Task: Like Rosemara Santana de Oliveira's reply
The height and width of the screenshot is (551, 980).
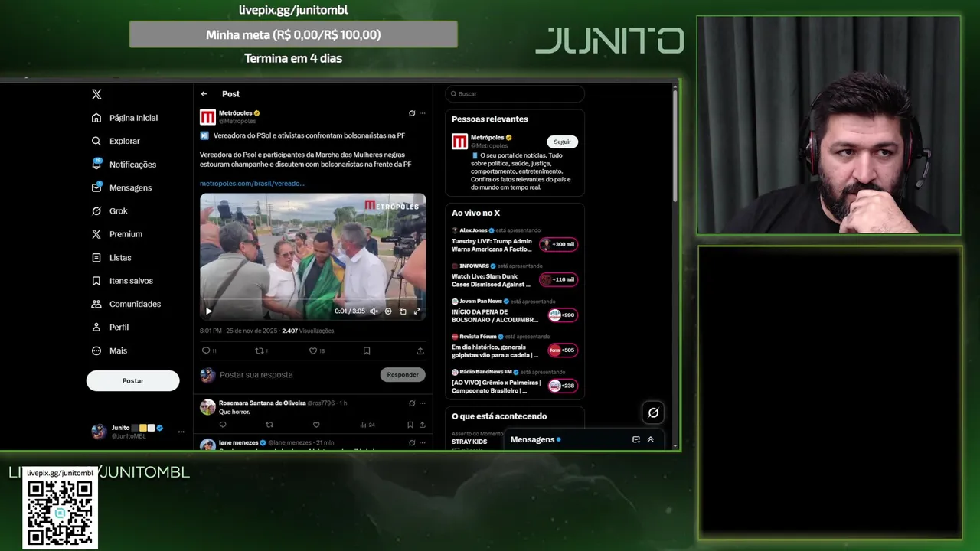Action: pyautogui.click(x=316, y=425)
